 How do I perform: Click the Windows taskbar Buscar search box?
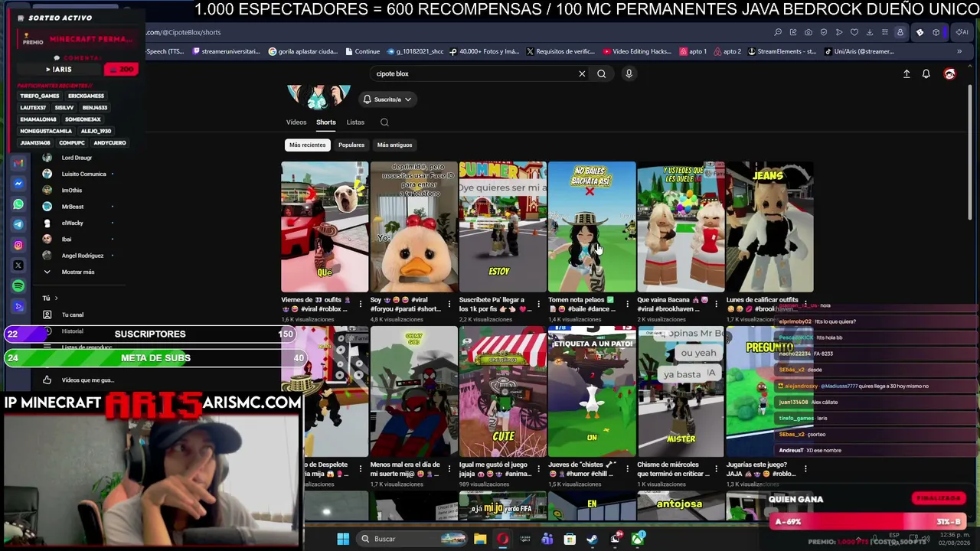pos(412,539)
